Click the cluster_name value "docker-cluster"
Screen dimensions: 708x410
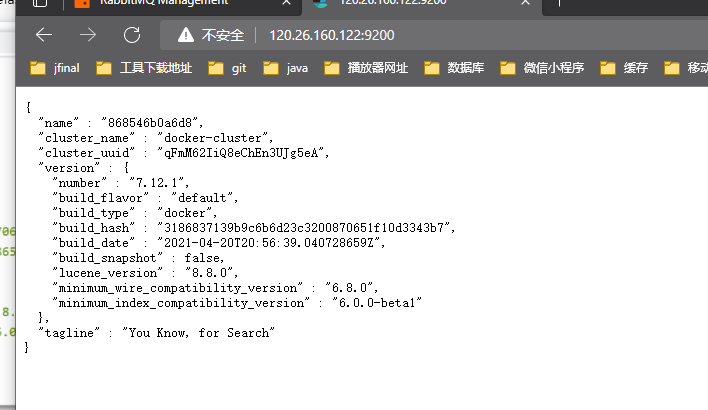(212, 138)
